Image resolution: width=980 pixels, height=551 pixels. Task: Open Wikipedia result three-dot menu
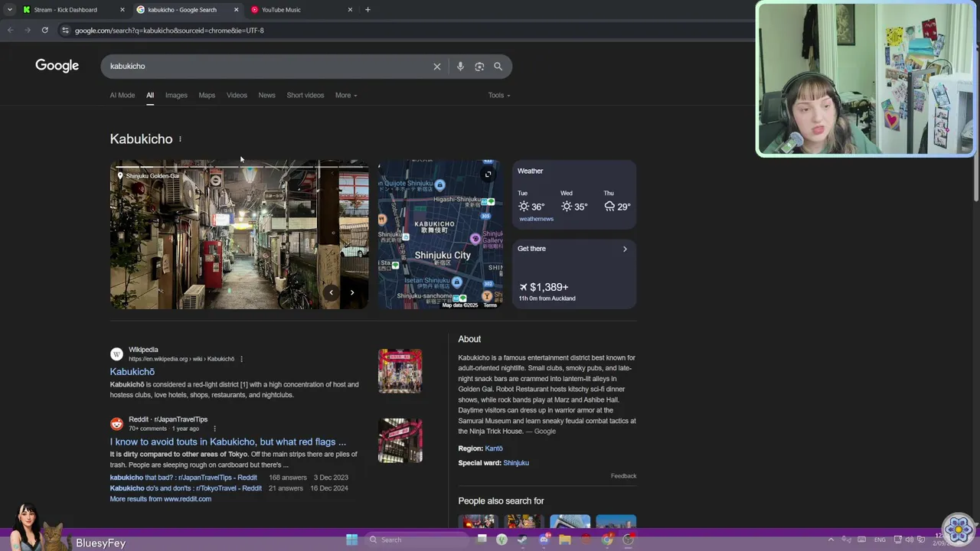coord(241,359)
